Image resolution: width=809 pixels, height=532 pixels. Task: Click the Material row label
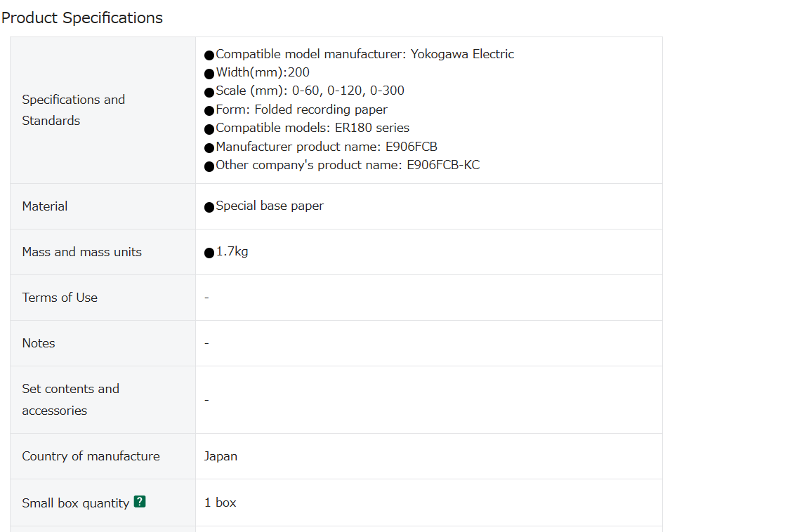tap(45, 206)
